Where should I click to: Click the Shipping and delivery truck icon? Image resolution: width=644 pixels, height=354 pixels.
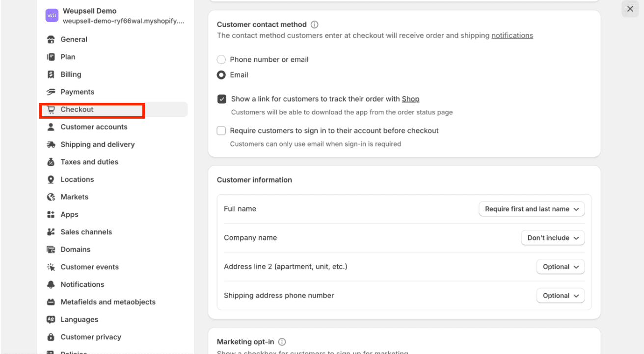click(51, 145)
